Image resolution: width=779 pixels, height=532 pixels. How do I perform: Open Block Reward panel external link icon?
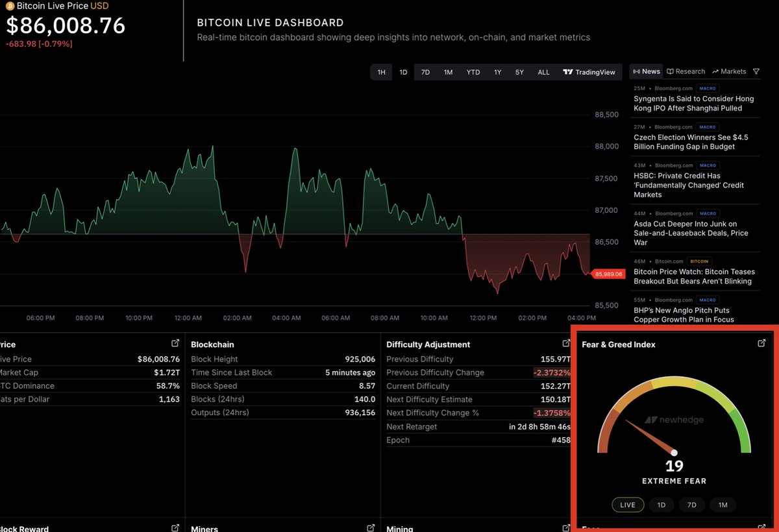(x=175, y=528)
